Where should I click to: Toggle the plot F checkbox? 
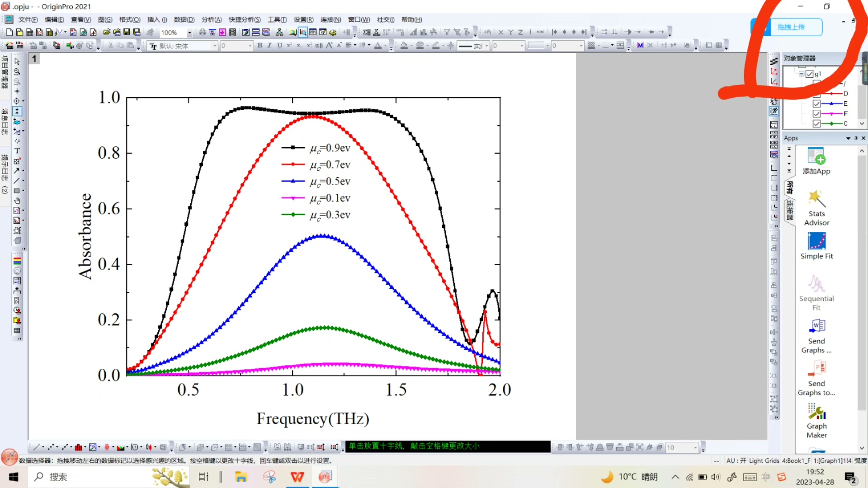click(816, 113)
